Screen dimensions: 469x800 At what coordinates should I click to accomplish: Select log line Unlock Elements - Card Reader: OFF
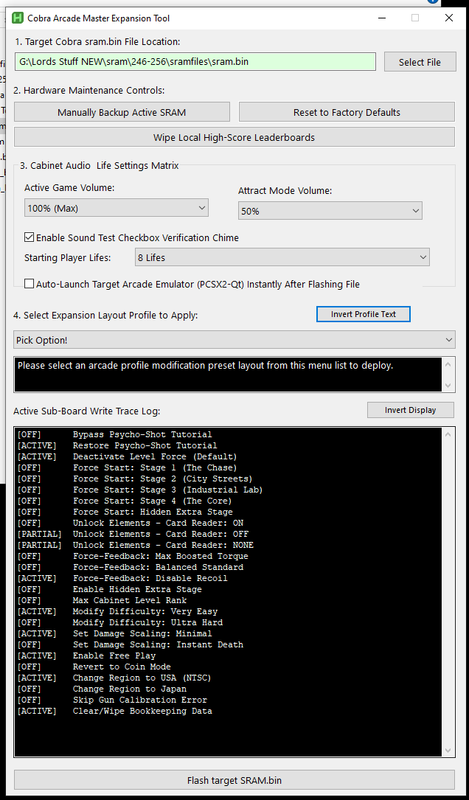(133, 534)
